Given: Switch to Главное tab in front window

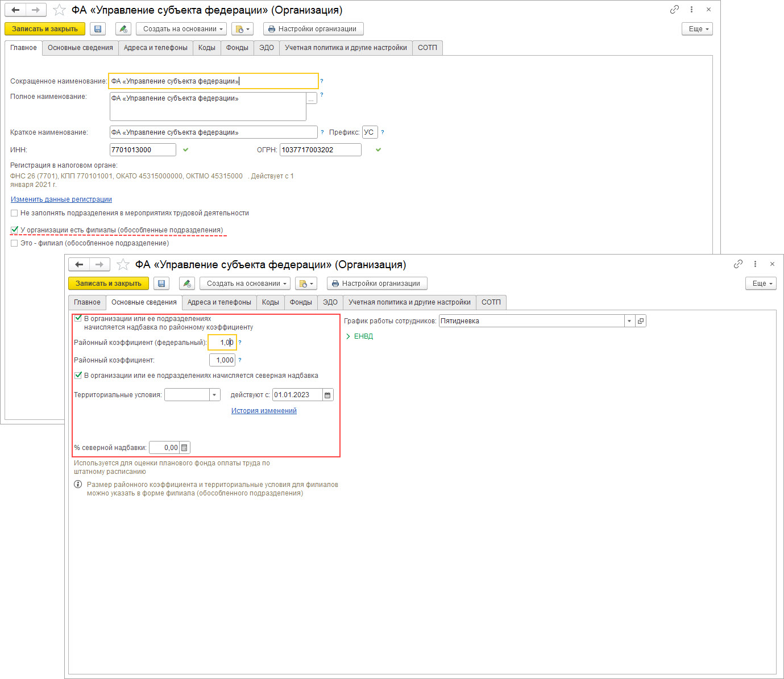Looking at the screenshot, I should pos(87,302).
